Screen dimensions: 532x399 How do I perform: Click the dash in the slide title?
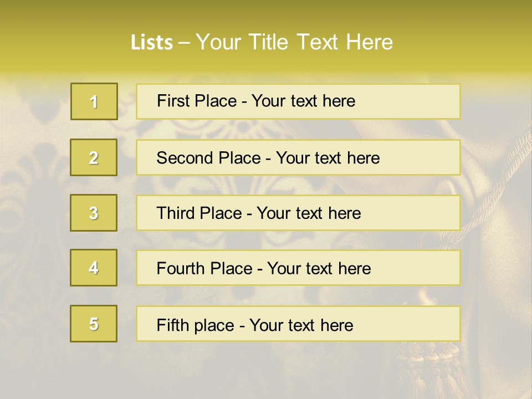(x=185, y=43)
